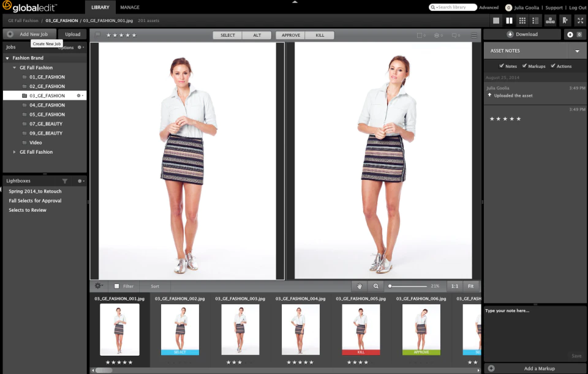Screen dimensions: 588x374
Task: Open the hierarchy stacking view icon
Action: (x=550, y=21)
